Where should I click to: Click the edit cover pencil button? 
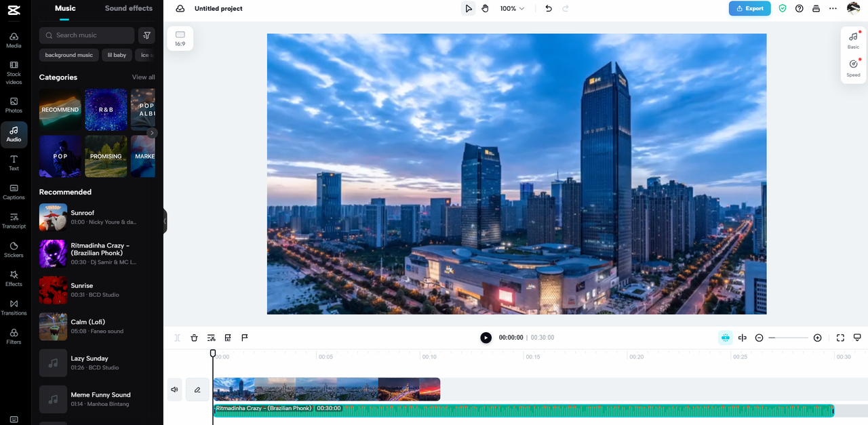[x=197, y=390]
